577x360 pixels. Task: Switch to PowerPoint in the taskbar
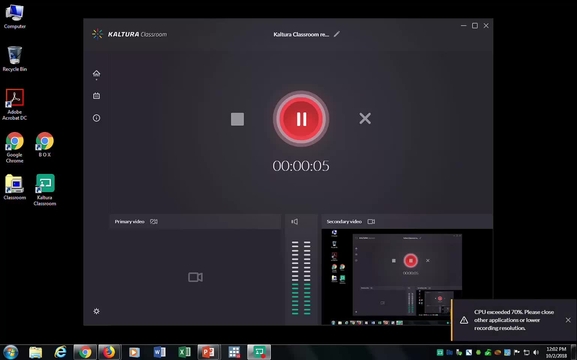click(x=209, y=352)
